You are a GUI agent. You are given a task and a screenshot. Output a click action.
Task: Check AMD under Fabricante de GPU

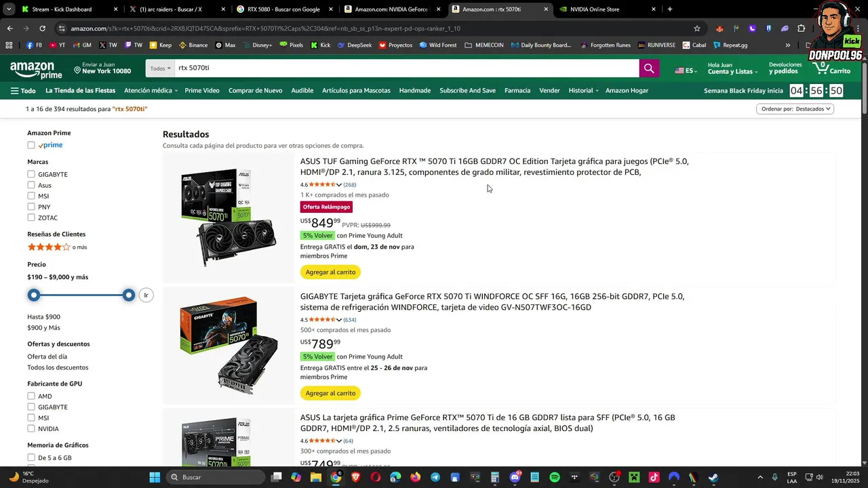click(31, 396)
